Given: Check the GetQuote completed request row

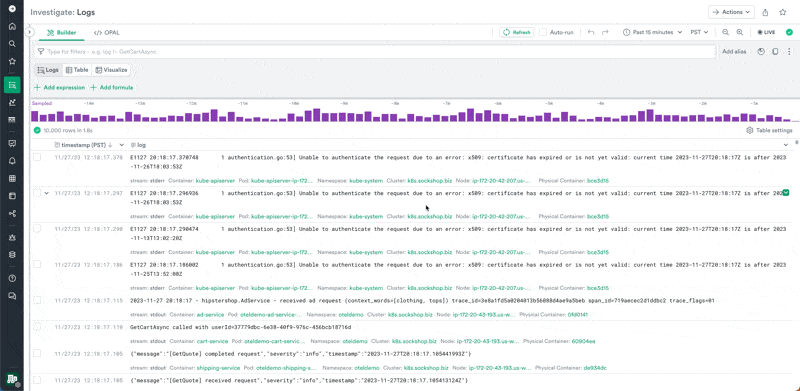Looking at the screenshot, I should (x=37, y=353).
